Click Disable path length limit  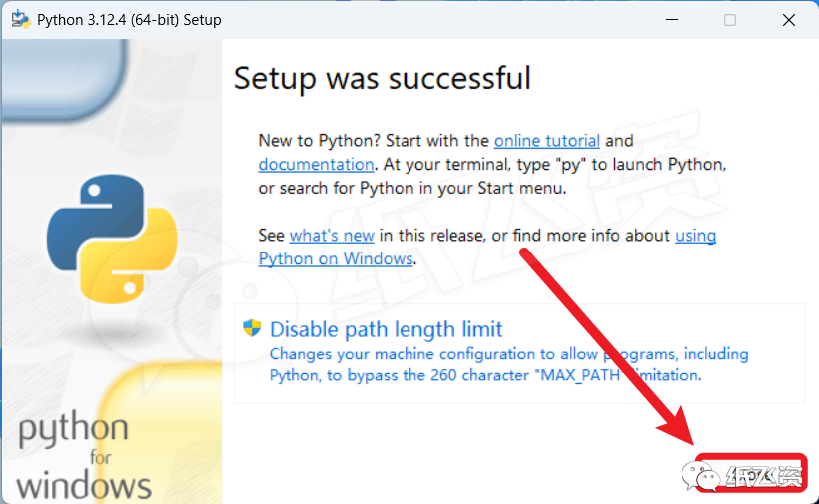coord(386,329)
